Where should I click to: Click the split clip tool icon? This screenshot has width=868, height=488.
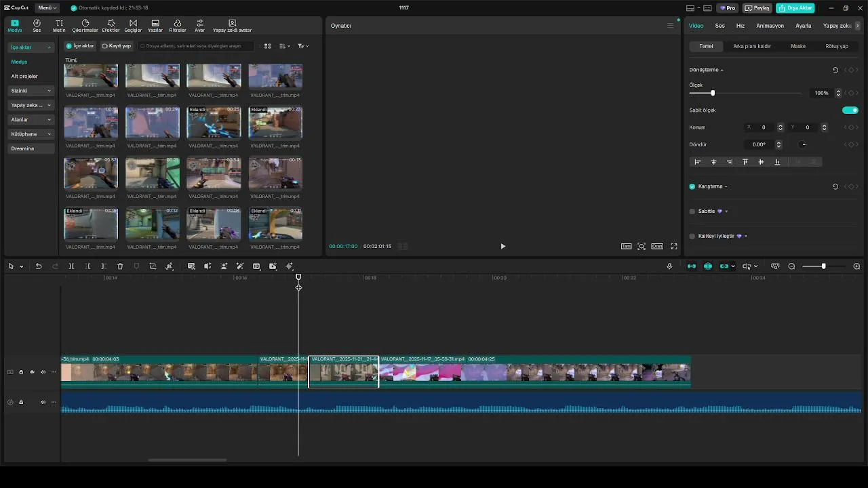click(x=71, y=266)
